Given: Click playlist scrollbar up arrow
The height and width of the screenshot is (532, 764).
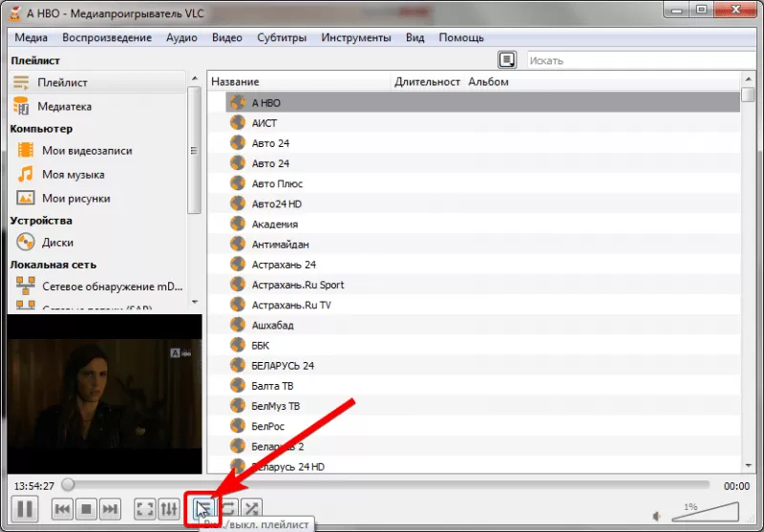Looking at the screenshot, I should pos(748,79).
